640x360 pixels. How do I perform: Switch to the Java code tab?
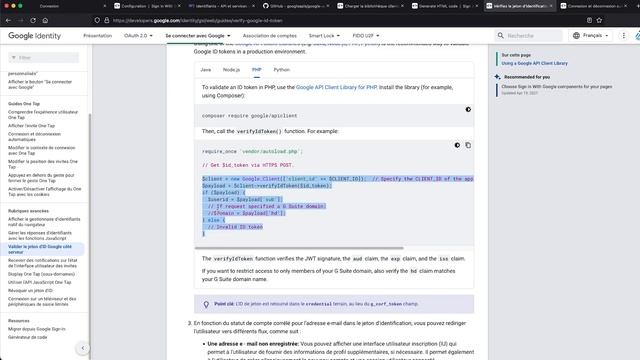coord(206,70)
